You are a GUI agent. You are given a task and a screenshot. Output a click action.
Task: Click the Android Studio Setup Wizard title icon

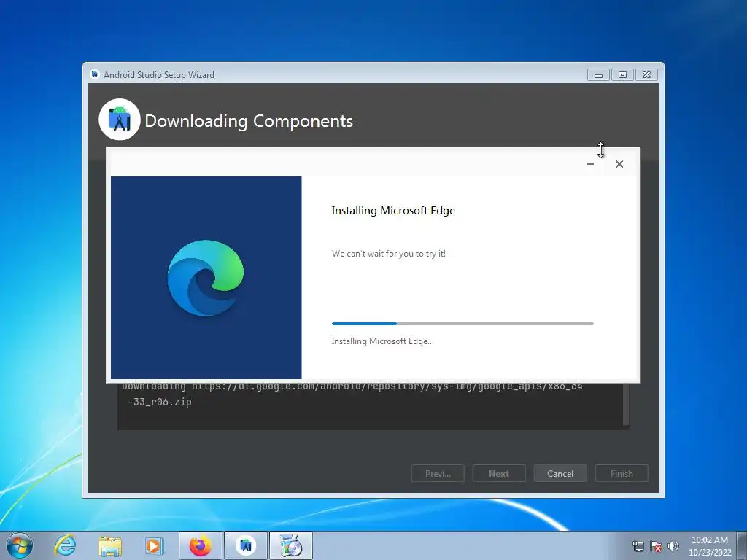(x=95, y=74)
